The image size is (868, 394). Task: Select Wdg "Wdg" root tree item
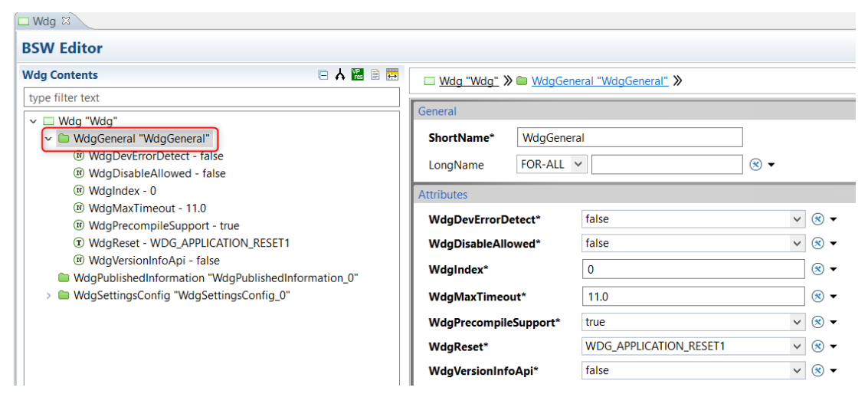tap(87, 121)
